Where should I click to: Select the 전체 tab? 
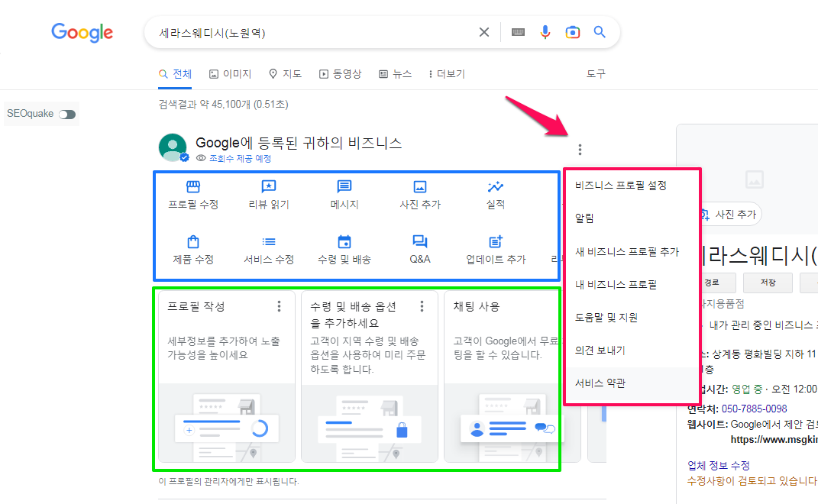pos(176,74)
